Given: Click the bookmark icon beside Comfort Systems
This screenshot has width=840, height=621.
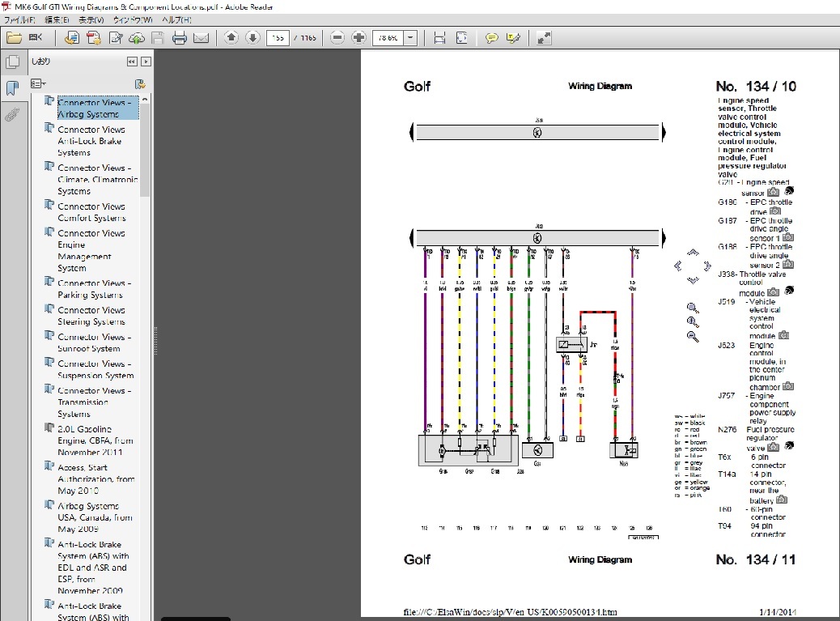Looking at the screenshot, I should (x=49, y=205).
